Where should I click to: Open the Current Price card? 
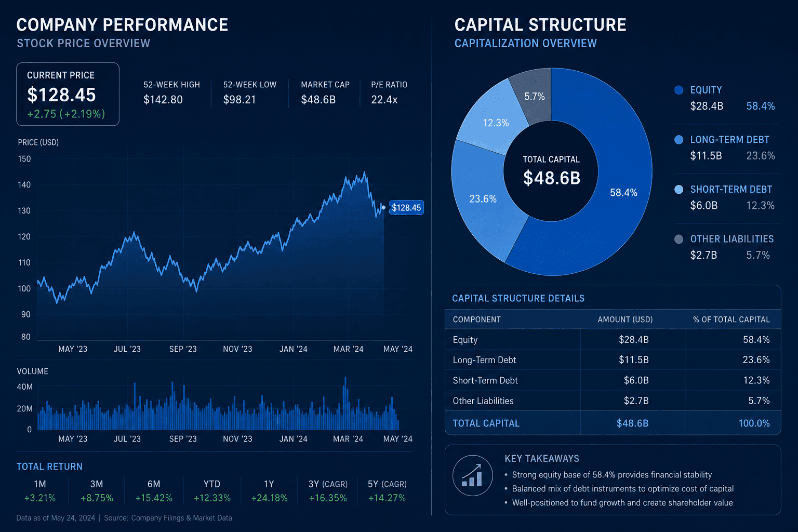click(68, 94)
